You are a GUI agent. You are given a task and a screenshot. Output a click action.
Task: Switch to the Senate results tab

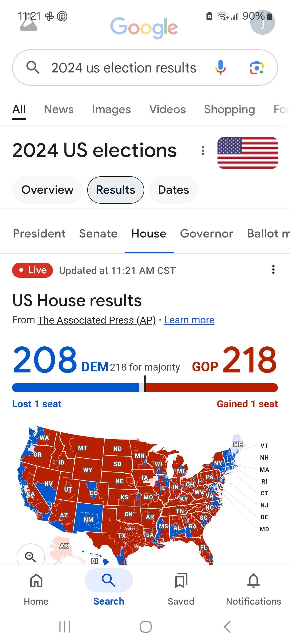[98, 233]
